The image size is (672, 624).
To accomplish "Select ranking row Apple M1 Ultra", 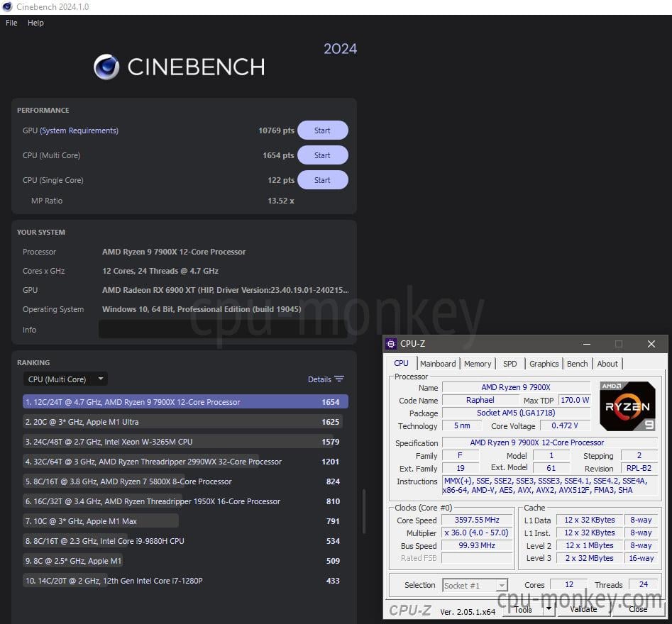I will (x=185, y=422).
